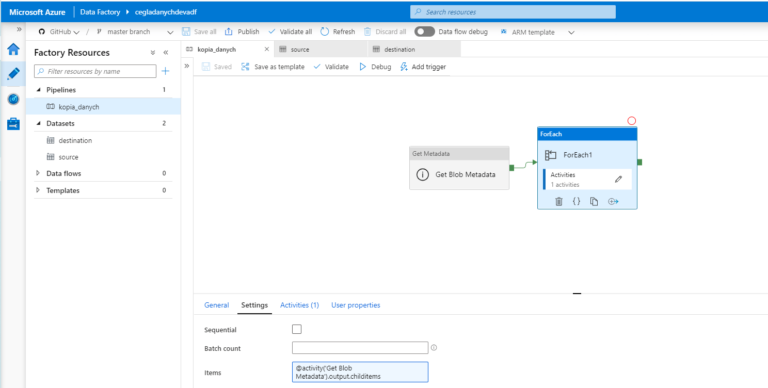Expand activities pane chevron beside canvas
The height and width of the screenshot is (388, 768).
click(187, 66)
